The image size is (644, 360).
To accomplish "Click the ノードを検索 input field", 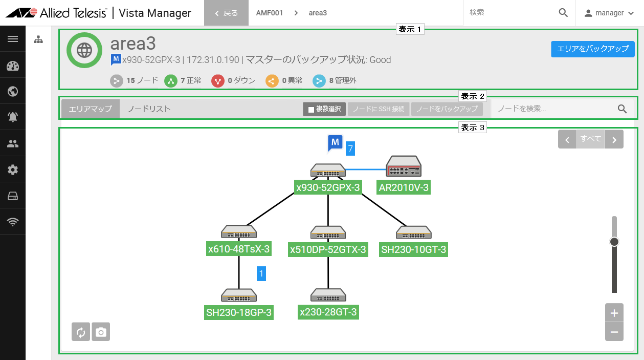I will [555, 109].
